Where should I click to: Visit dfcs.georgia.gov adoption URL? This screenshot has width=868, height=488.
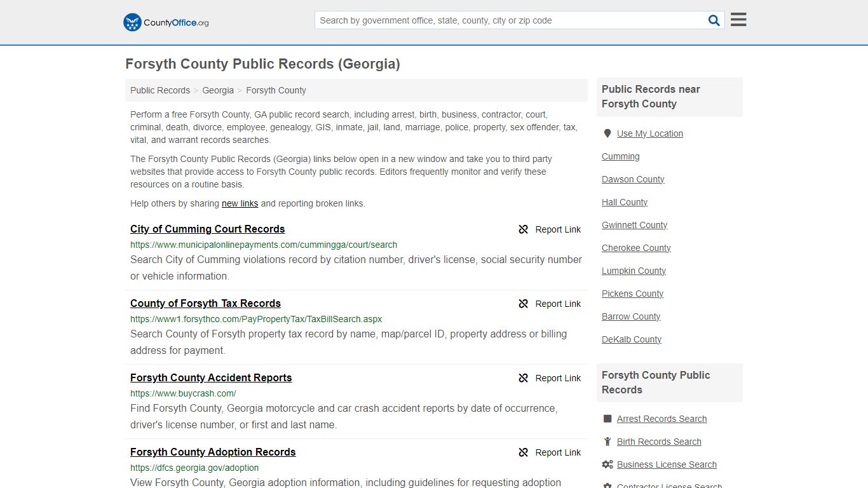tap(194, 468)
